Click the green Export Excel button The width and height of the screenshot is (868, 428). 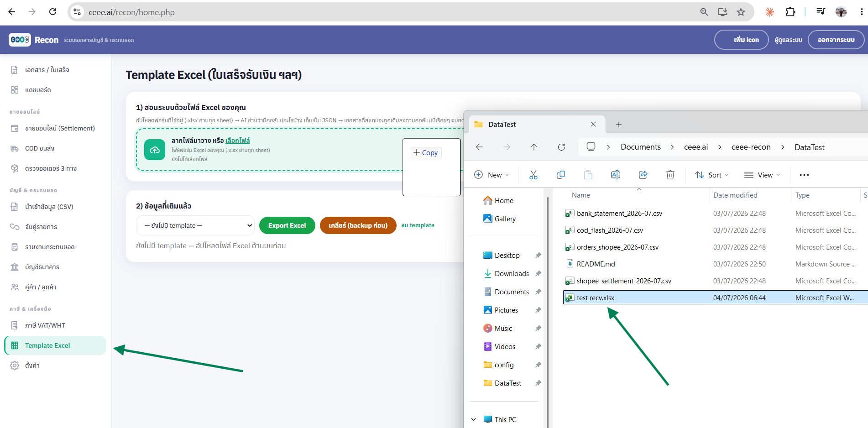287,225
